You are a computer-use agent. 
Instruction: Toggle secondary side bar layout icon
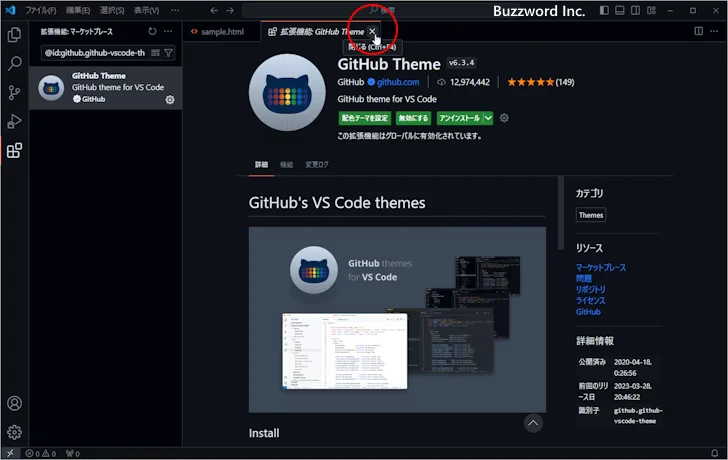coord(636,10)
